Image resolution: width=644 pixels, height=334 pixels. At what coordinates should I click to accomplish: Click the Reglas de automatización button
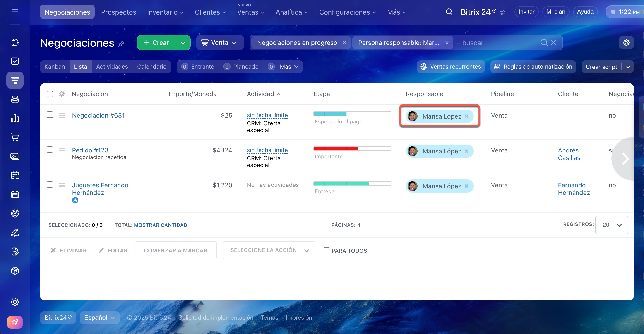533,67
